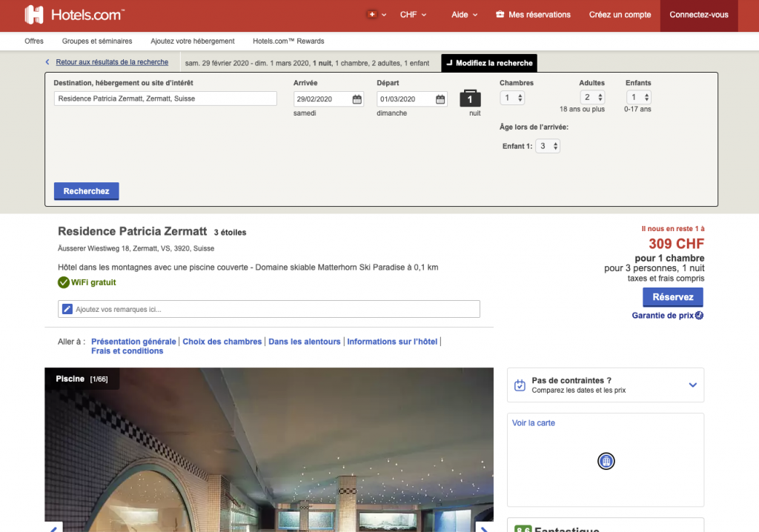Viewport: 759px width, 532px height.
Task: Jump to Informations sur l'hôtel section
Action: [x=392, y=342]
